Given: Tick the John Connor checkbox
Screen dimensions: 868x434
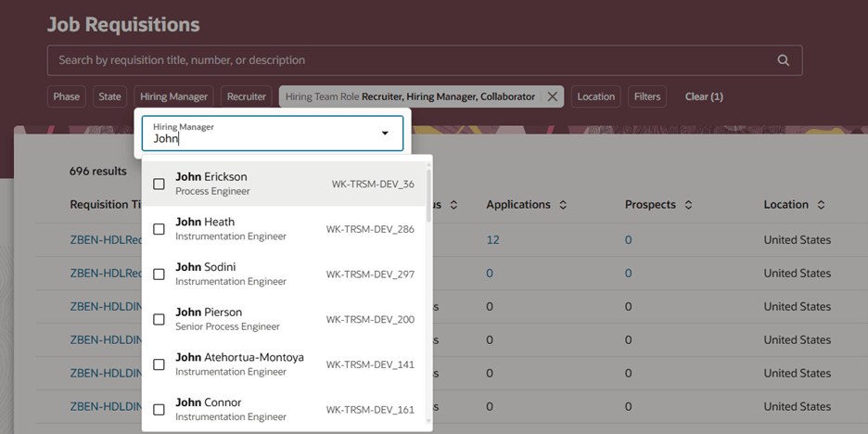Looking at the screenshot, I should click(x=159, y=410).
